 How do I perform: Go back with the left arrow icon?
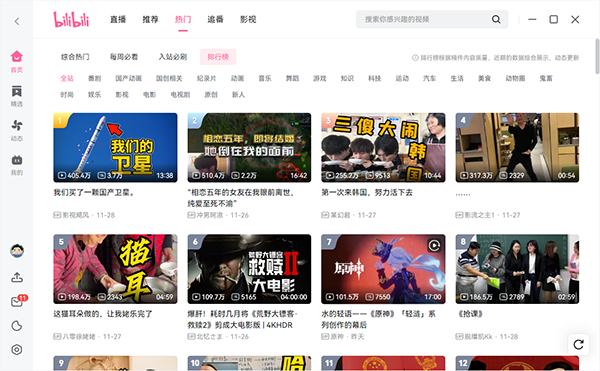(x=17, y=21)
